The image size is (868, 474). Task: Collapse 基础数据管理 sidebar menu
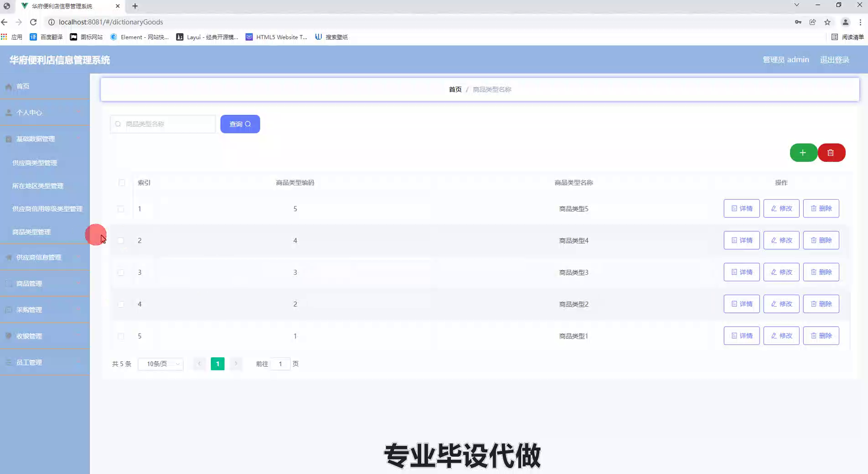click(45, 139)
